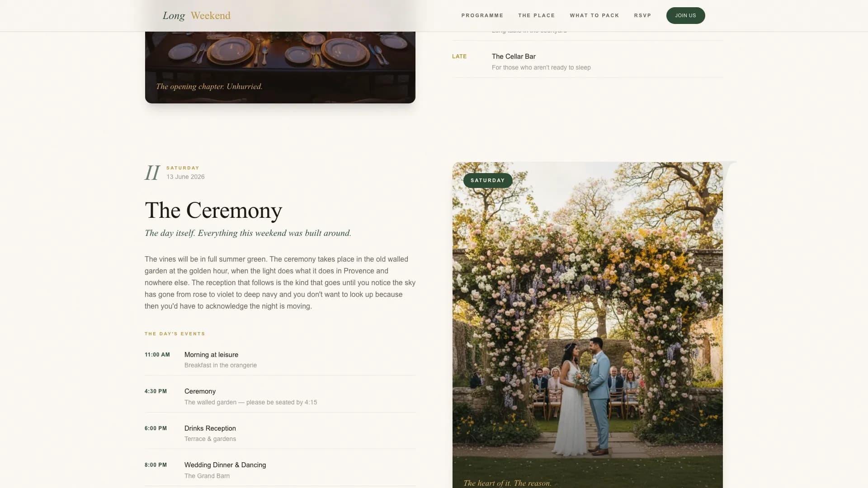868x488 pixels.
Task: Select Wedding Dinner & Dancing event
Action: [225, 465]
